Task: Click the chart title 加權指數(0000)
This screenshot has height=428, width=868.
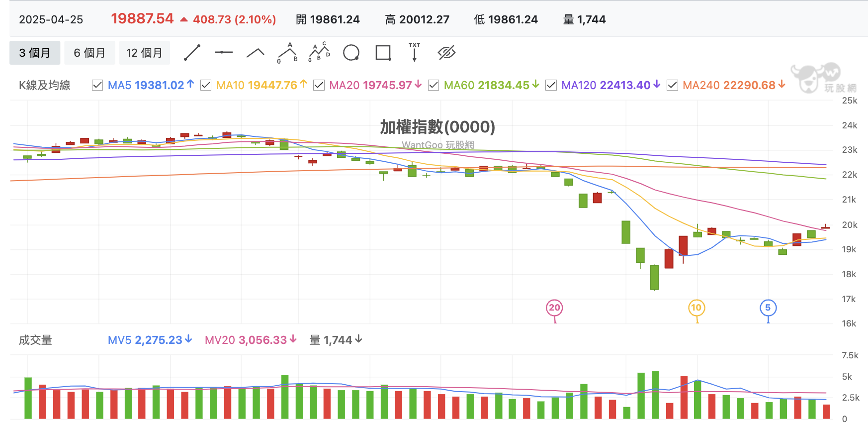Action: coord(437,127)
